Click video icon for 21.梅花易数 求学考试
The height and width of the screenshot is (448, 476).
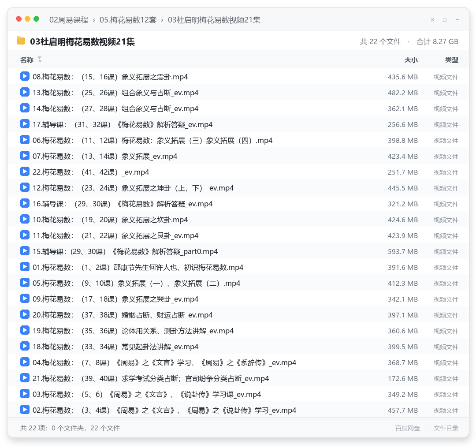tap(25, 378)
